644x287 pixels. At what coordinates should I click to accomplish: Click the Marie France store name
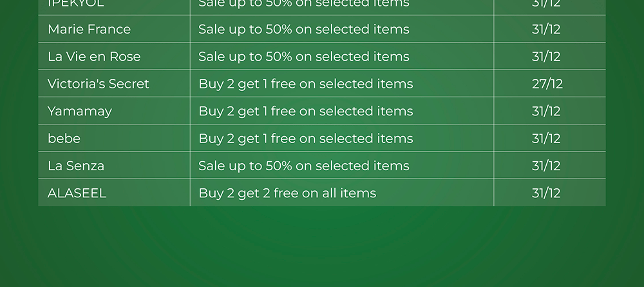tap(89, 30)
